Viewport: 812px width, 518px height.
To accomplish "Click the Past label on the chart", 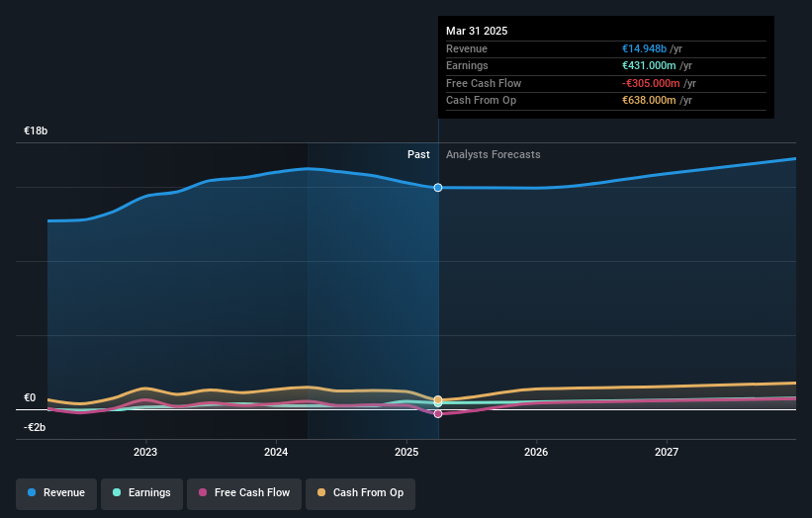I will coord(418,154).
